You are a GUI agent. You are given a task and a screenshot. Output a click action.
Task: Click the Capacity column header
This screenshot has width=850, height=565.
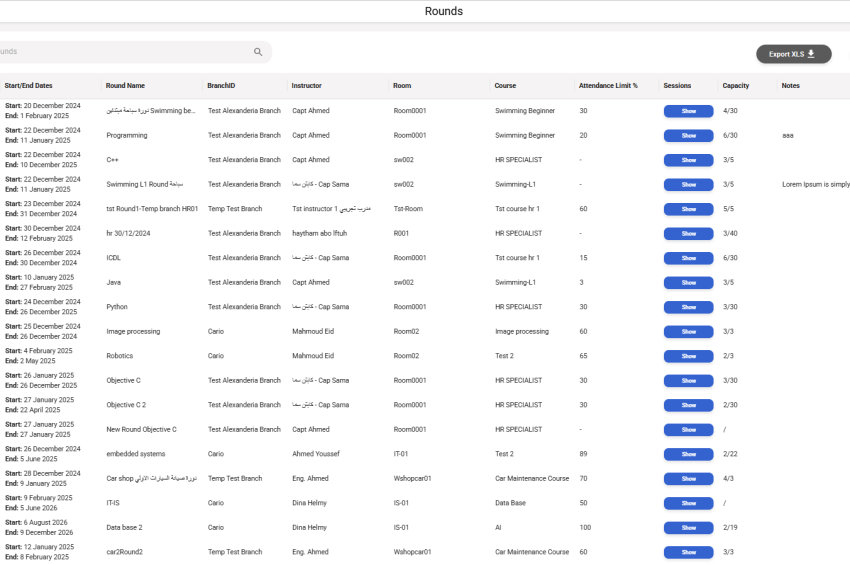736,86
